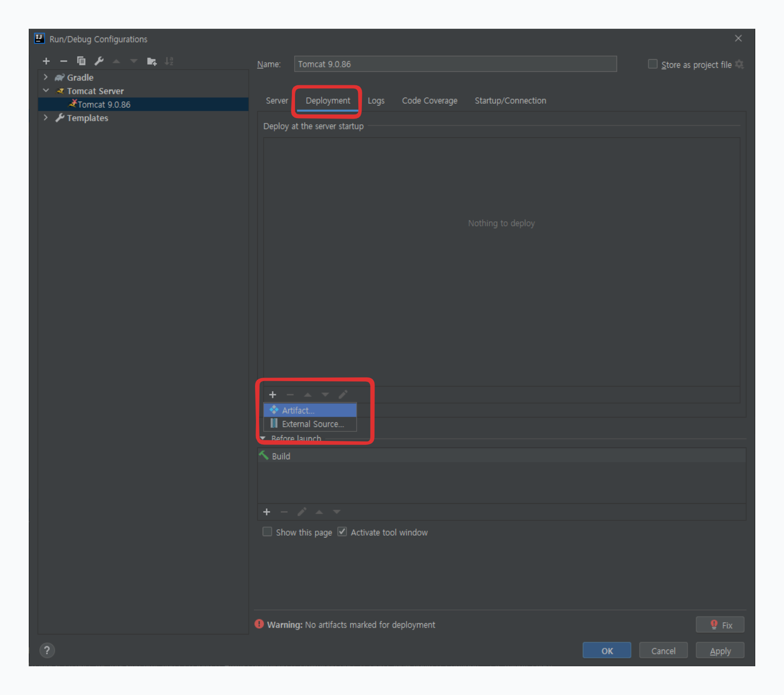Click the OK button
The height and width of the screenshot is (695, 784).
[x=607, y=651]
